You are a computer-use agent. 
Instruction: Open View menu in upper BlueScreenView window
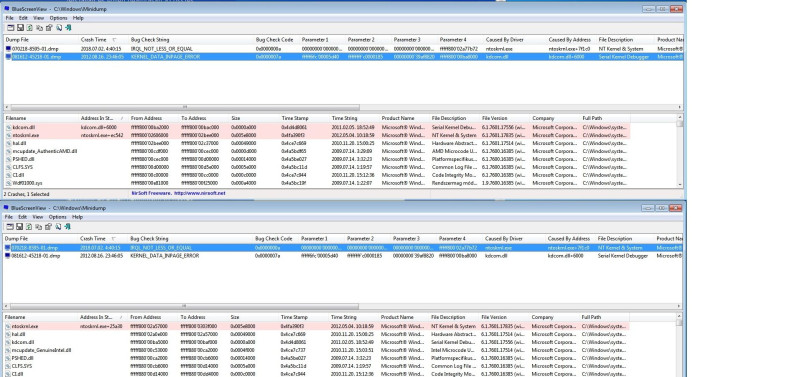click(39, 18)
